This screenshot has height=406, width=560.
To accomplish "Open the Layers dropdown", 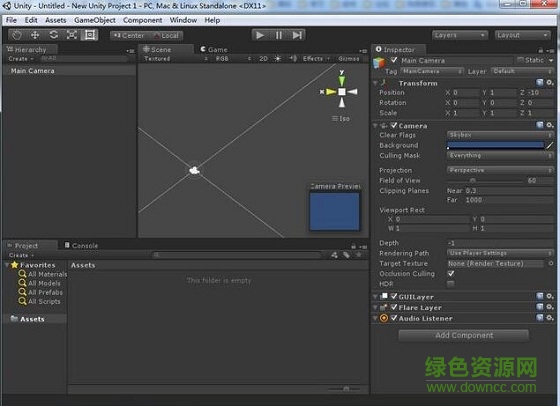I will coord(460,35).
